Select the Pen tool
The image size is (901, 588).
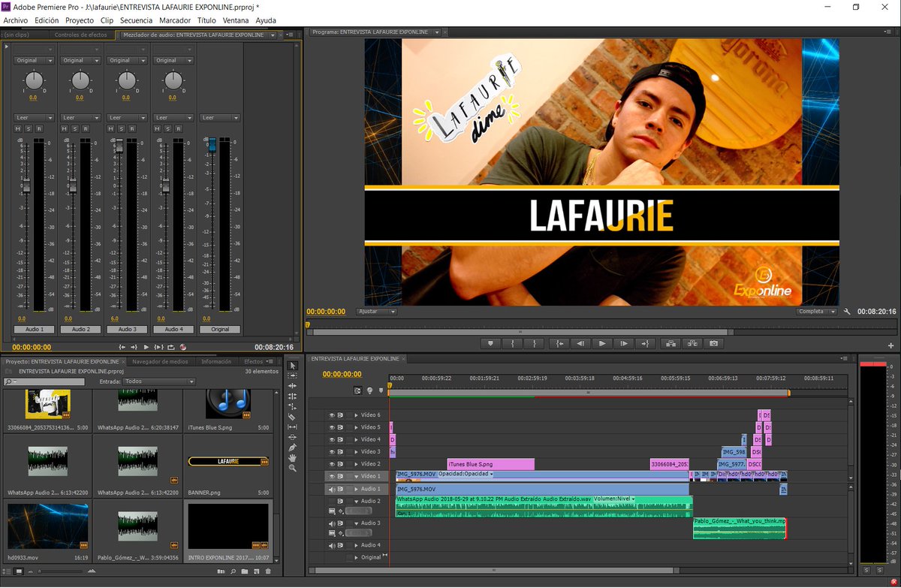click(293, 448)
